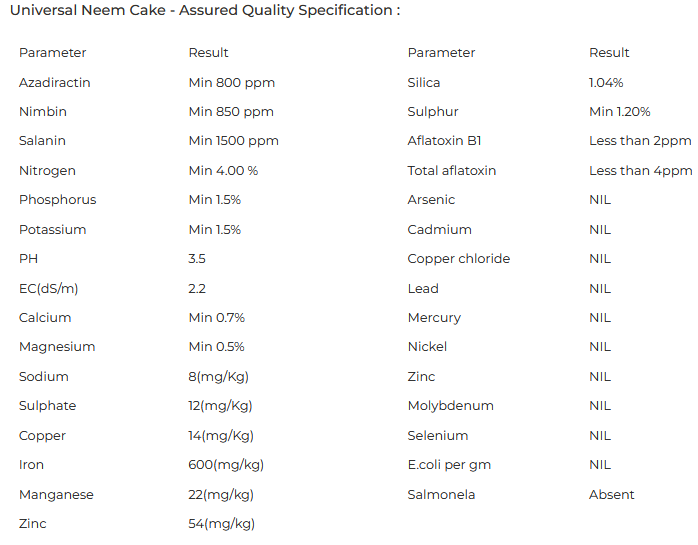Click the Phosphorus row label
Image resolution: width=698 pixels, height=545 pixels.
57,200
